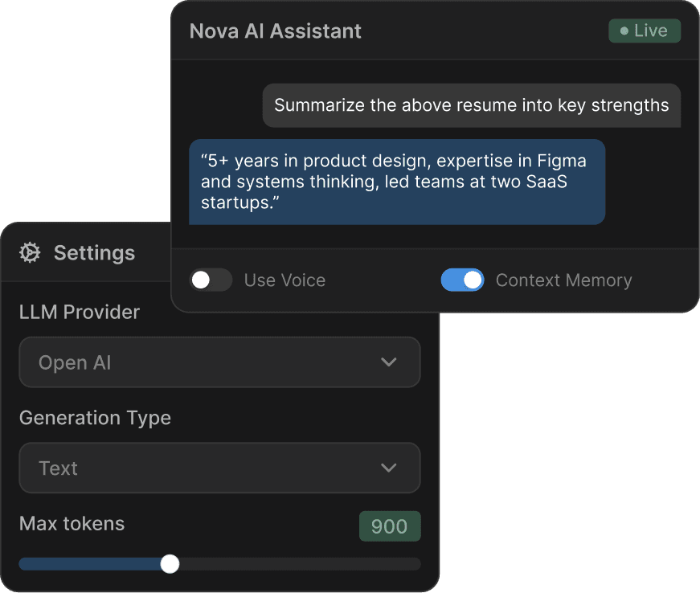Click the green Live status dot
Image resolution: width=700 pixels, height=593 pixels.
pyautogui.click(x=622, y=31)
